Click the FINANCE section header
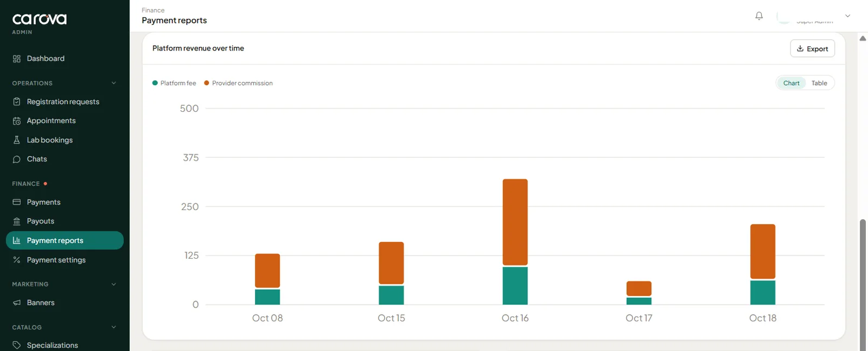The width and height of the screenshot is (868, 351). point(26,184)
